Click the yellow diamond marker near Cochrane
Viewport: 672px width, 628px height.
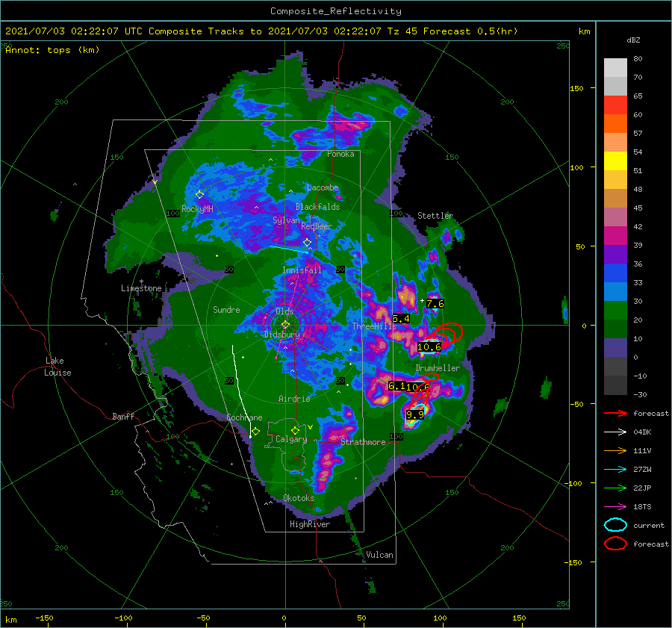pyautogui.click(x=255, y=432)
